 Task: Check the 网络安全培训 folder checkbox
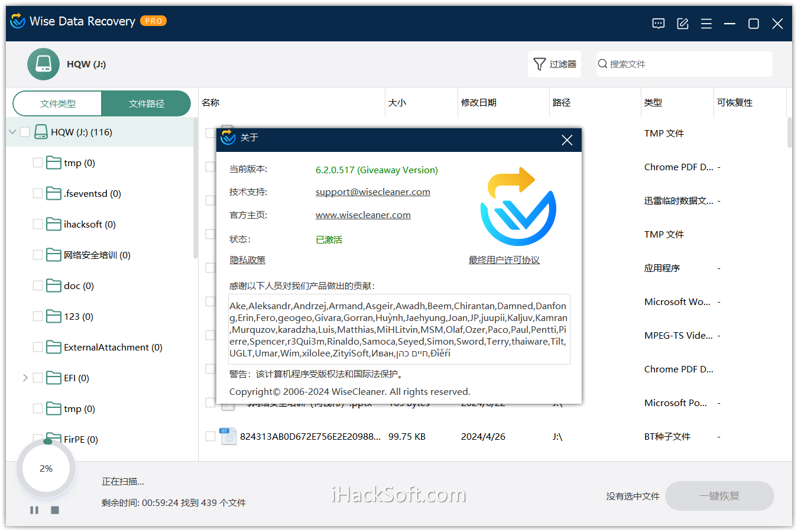pos(38,255)
